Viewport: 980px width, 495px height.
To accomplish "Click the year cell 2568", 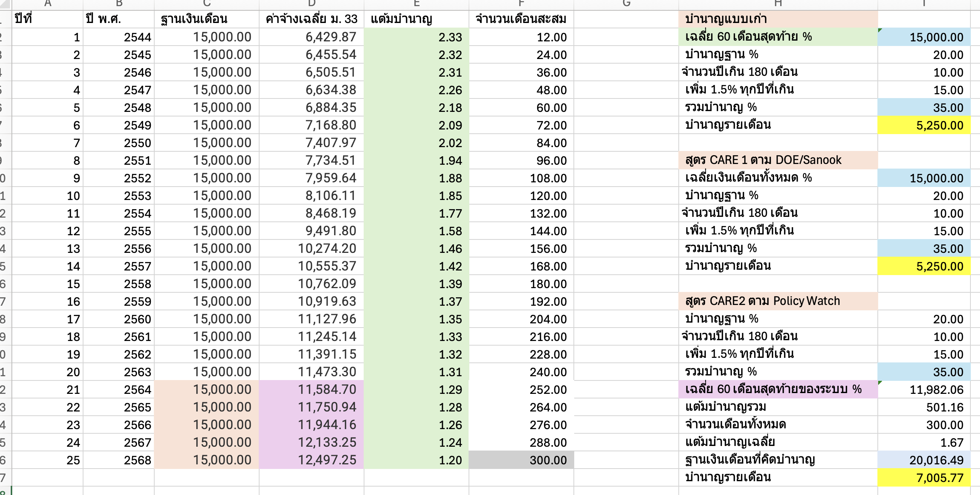I will point(119,460).
